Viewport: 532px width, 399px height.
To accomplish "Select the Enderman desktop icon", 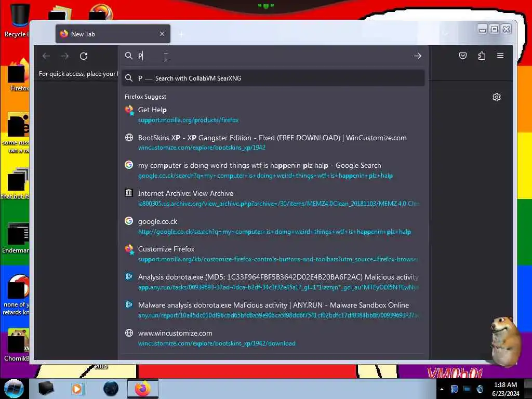I will tap(16, 237).
